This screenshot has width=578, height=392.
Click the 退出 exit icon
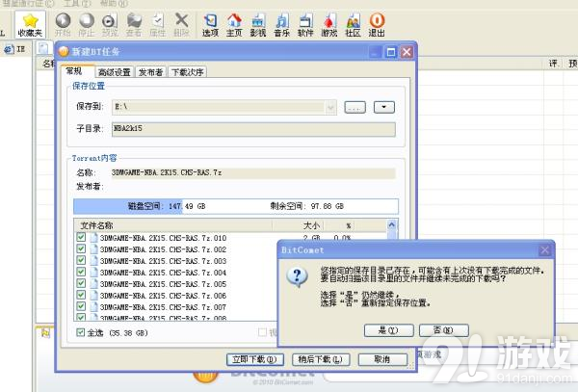coord(377,24)
